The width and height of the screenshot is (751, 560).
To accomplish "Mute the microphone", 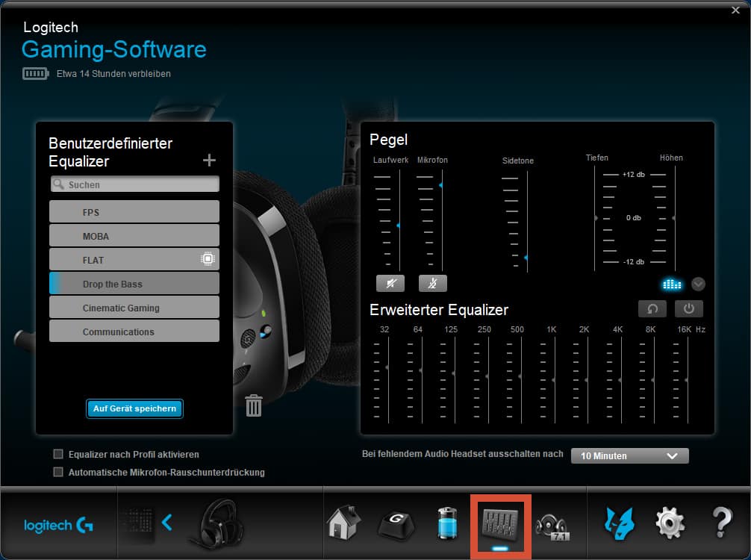I will click(432, 283).
